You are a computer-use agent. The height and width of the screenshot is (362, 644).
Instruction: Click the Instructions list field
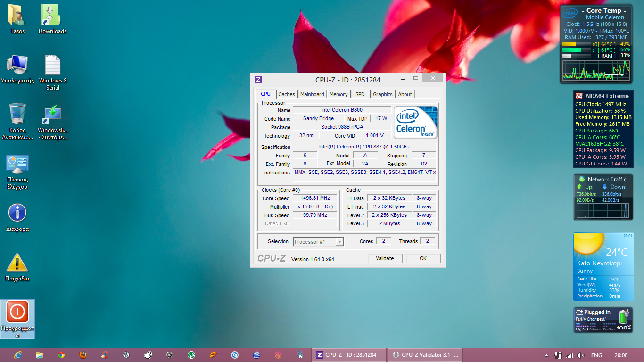pyautogui.click(x=365, y=175)
